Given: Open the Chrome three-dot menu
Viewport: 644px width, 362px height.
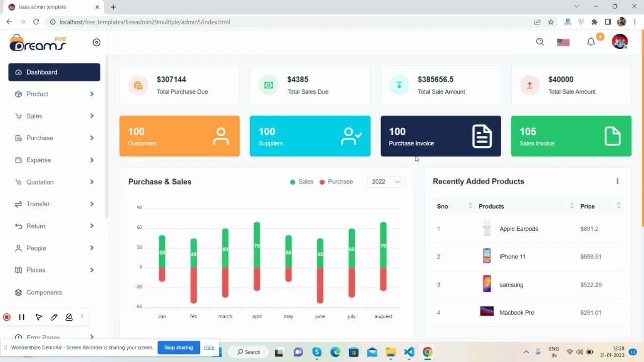Looking at the screenshot, I should pyautogui.click(x=635, y=22).
